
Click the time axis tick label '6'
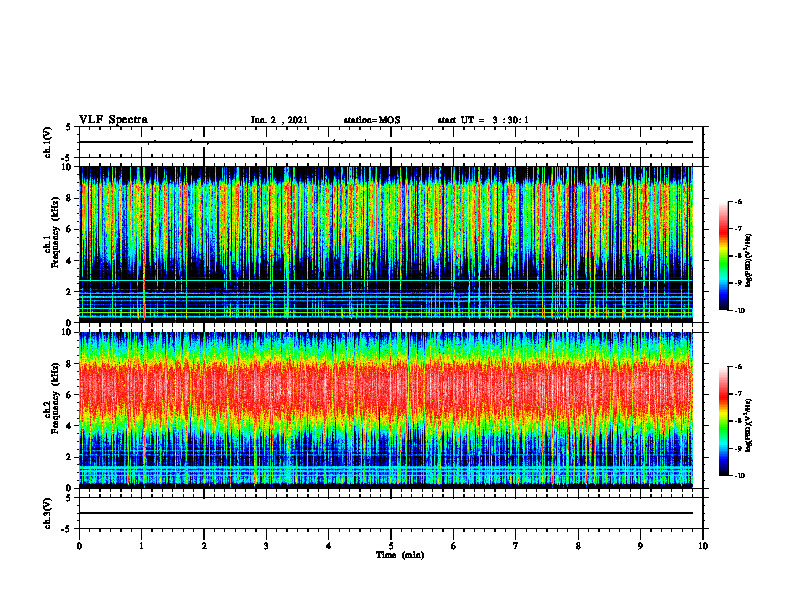coord(454,546)
